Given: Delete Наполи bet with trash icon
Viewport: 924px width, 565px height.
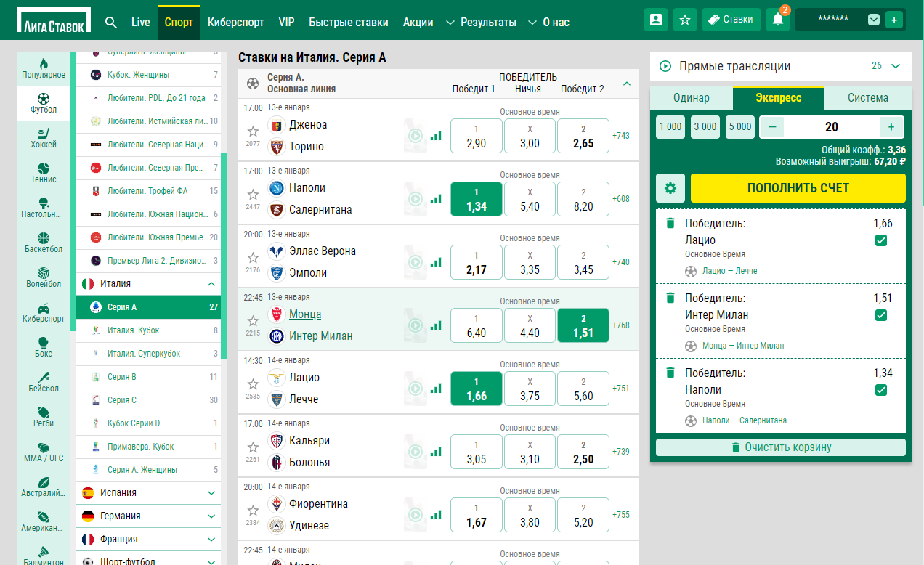Looking at the screenshot, I should coord(670,373).
